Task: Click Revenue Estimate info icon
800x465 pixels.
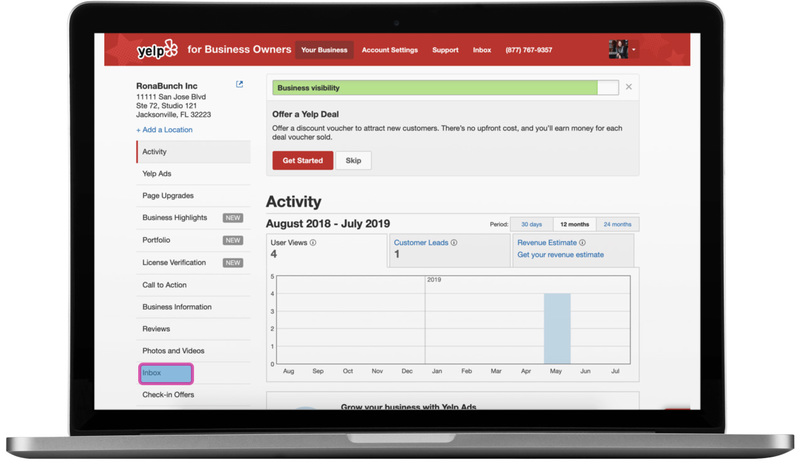Action: pyautogui.click(x=582, y=242)
